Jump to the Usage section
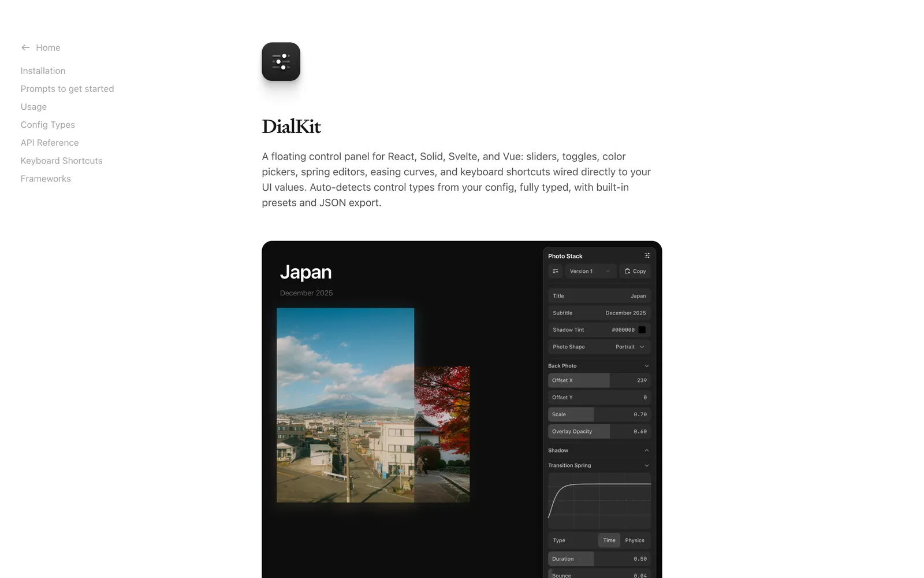The width and height of the screenshot is (924, 578). click(33, 106)
